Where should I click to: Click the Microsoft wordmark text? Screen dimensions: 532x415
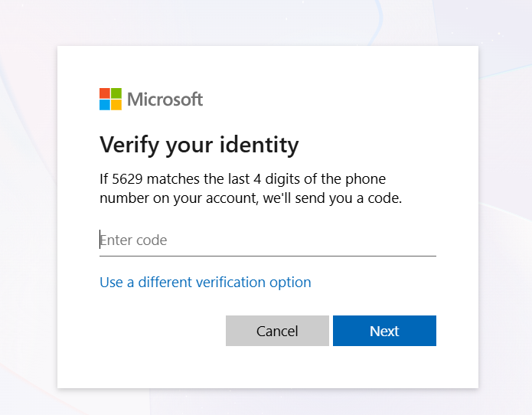click(x=165, y=100)
